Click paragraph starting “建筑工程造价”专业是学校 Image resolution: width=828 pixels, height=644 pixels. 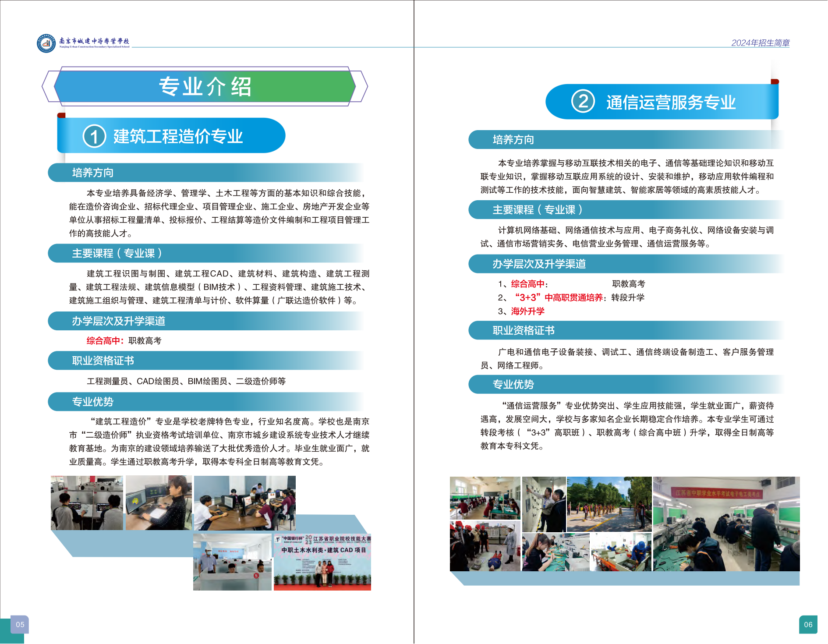[x=219, y=442]
